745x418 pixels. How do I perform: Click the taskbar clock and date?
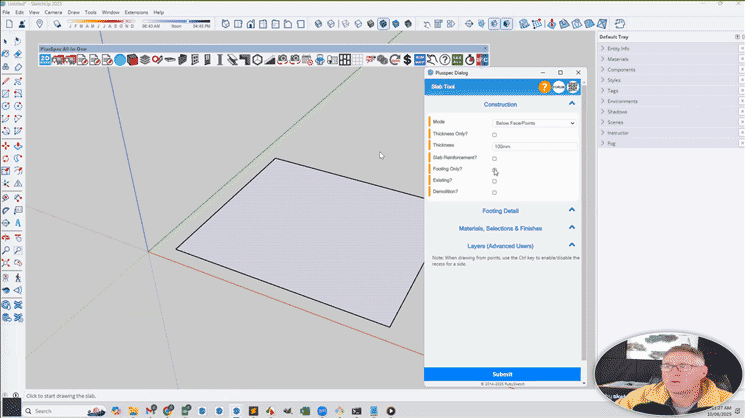721,411
